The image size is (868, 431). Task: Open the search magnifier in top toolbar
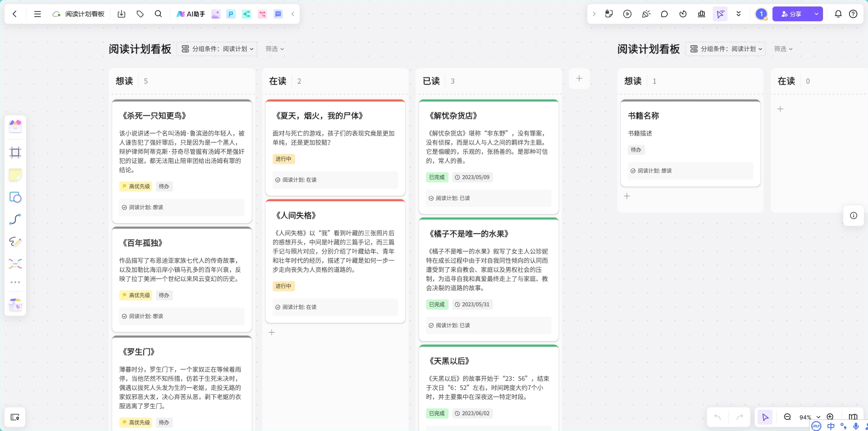coord(159,14)
